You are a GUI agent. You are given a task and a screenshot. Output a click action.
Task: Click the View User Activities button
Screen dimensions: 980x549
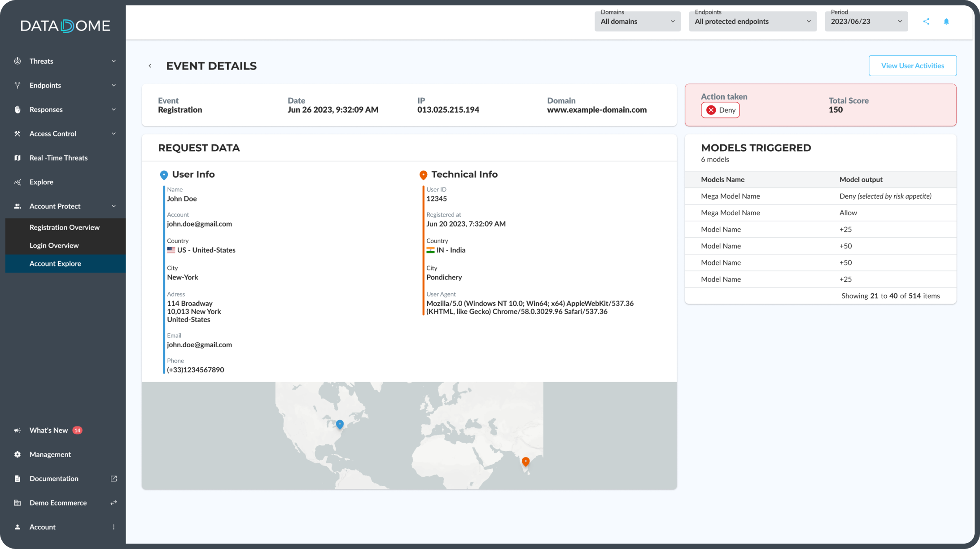(913, 65)
